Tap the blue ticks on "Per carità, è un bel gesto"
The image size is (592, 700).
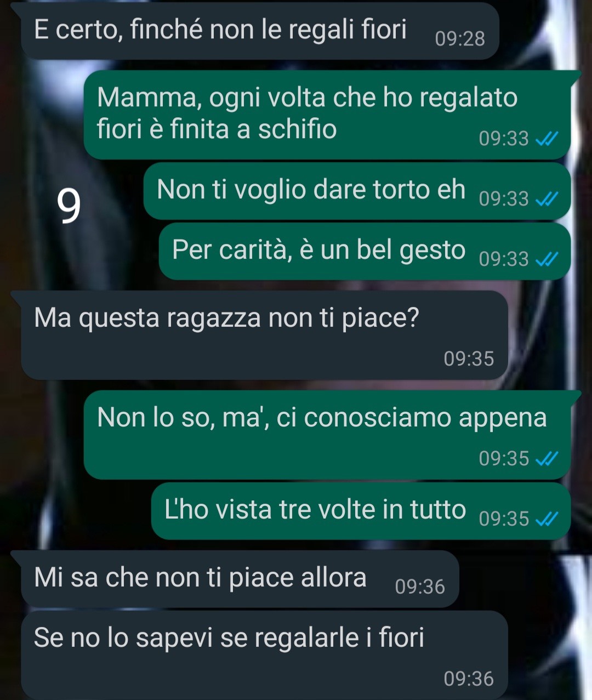pyautogui.click(x=546, y=260)
